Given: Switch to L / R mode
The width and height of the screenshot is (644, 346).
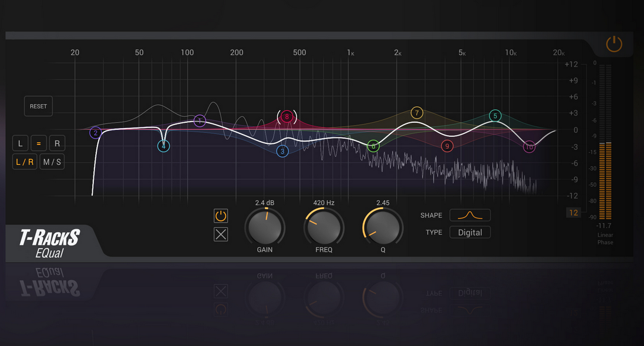Looking at the screenshot, I should click(25, 162).
